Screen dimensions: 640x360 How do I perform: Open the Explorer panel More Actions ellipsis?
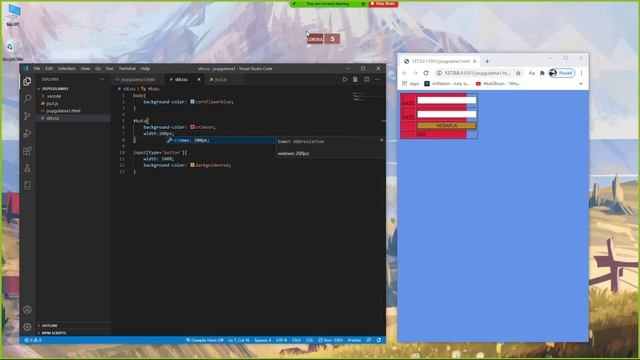click(x=102, y=79)
